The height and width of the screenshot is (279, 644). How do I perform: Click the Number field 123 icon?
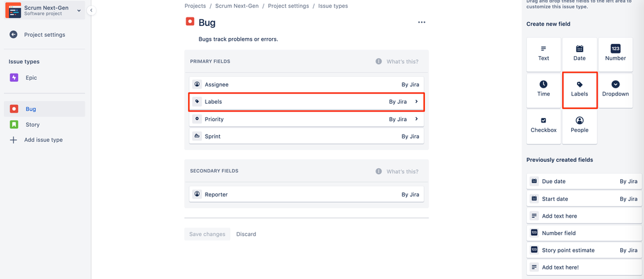[x=534, y=233]
